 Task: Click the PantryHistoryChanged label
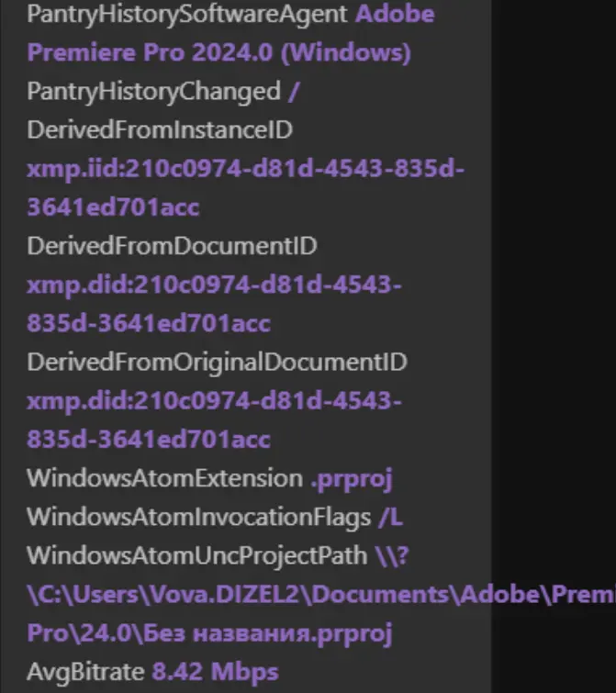[153, 92]
